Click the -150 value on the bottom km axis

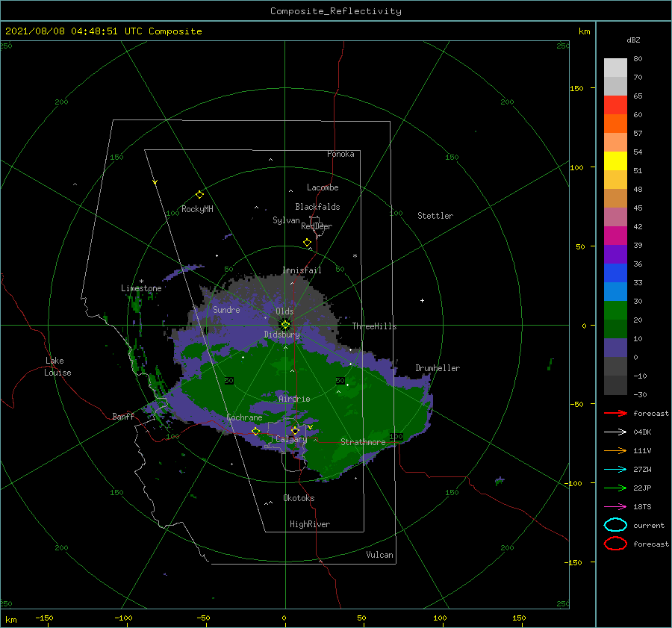click(x=44, y=618)
